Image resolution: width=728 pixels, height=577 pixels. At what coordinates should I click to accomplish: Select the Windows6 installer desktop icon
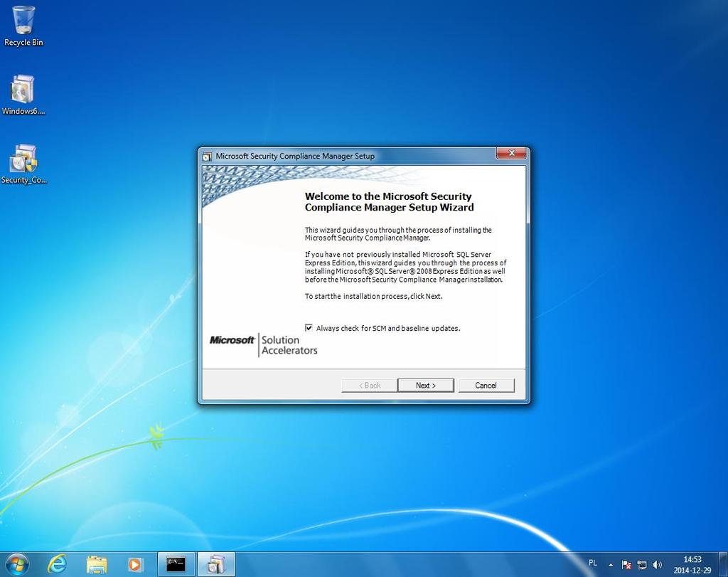(x=23, y=95)
